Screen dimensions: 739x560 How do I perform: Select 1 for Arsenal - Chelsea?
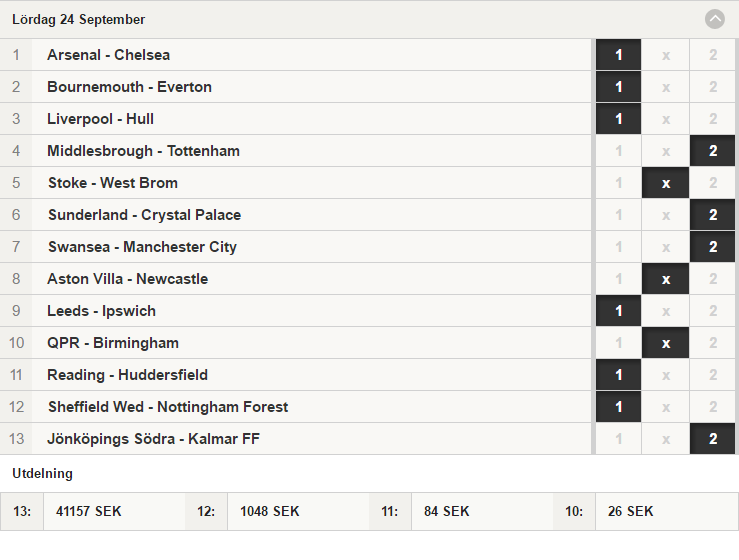point(618,55)
